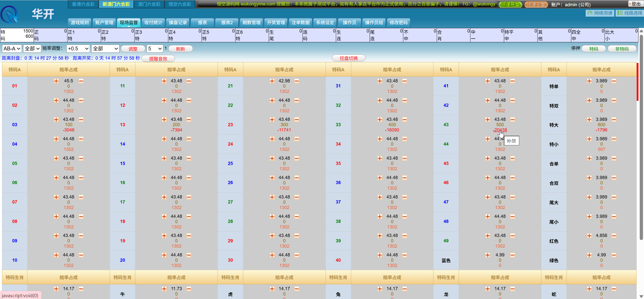Open the 开奖管理 menu item
Image resolution: width=644 pixels, height=299 pixels.
click(276, 23)
